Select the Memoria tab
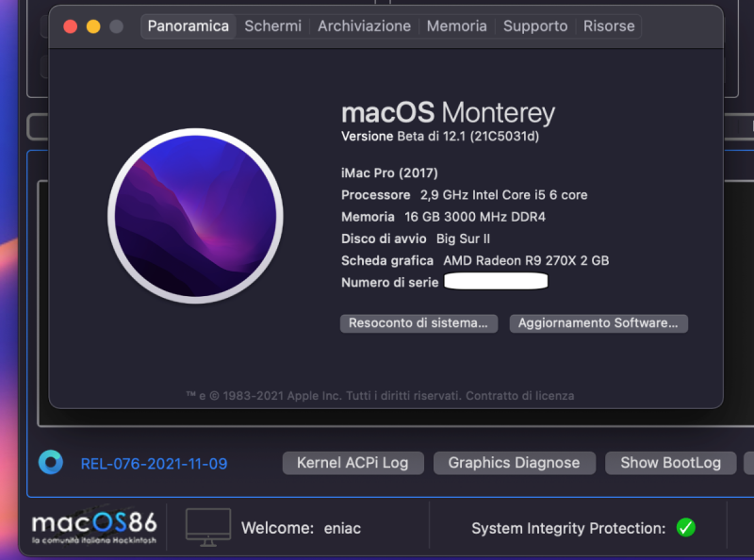The width and height of the screenshot is (754, 560). [456, 26]
